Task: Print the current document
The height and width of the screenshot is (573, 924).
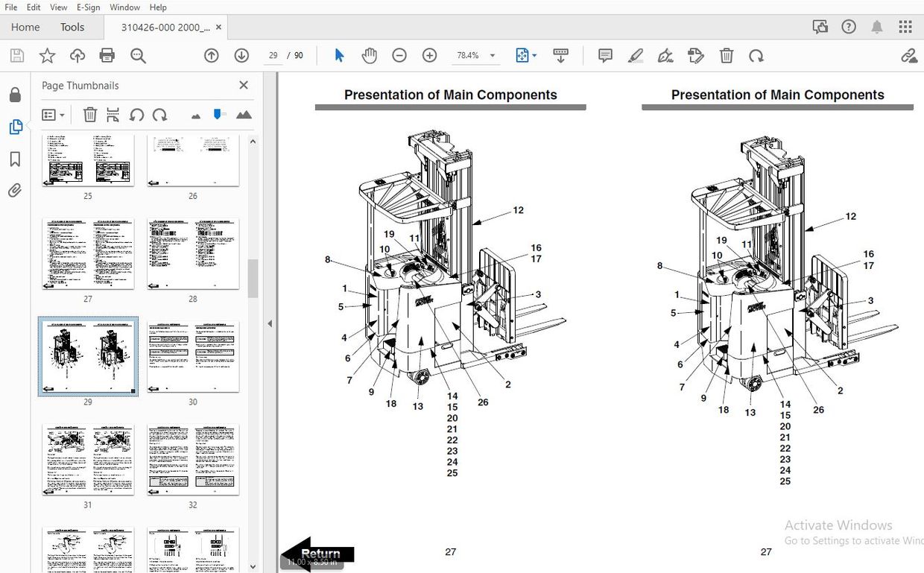Action: coord(107,55)
